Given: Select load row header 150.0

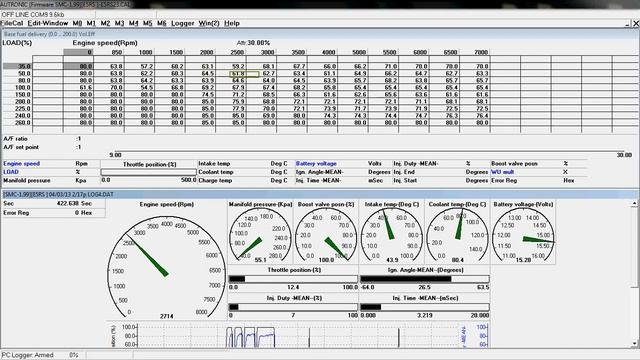Looking at the screenshot, I should pos(17,94).
